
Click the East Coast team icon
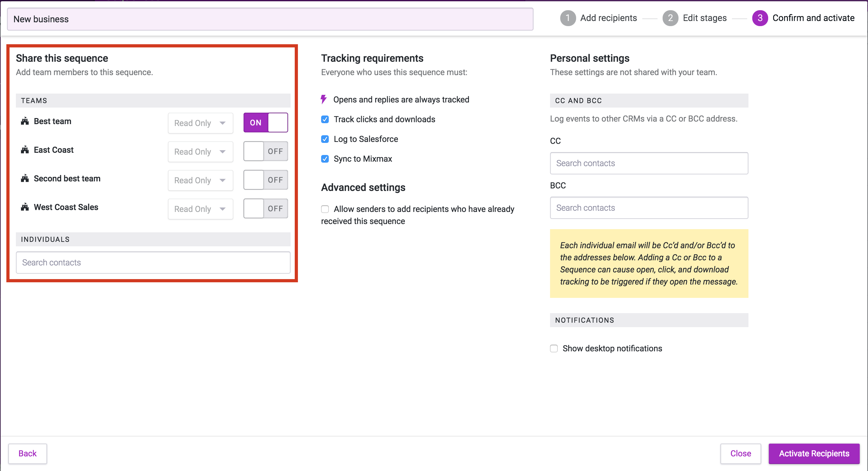coord(24,150)
